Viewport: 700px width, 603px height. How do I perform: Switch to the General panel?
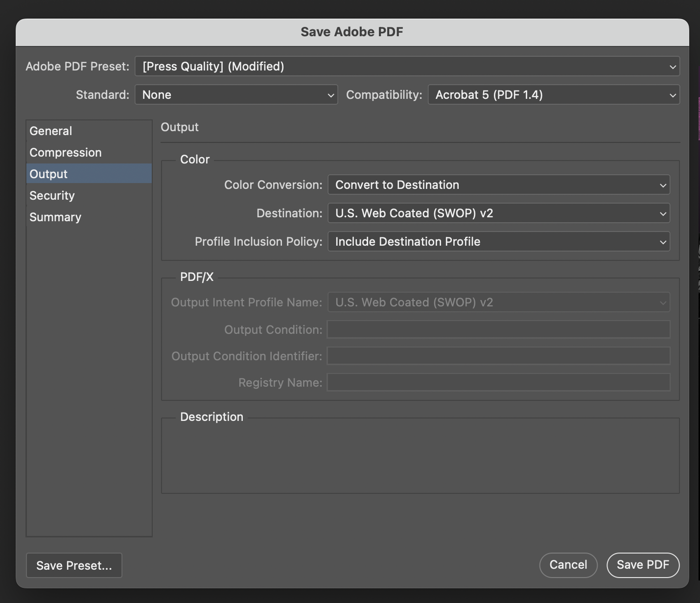(x=50, y=131)
